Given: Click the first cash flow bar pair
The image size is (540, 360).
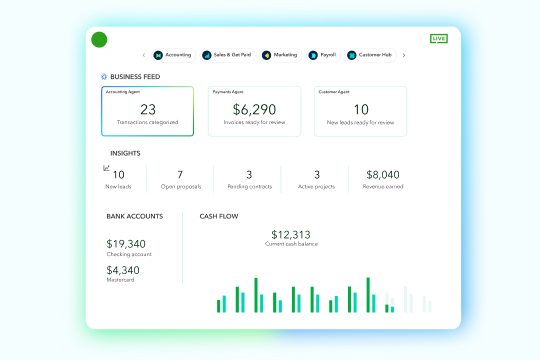Looking at the screenshot, I should tap(221, 304).
